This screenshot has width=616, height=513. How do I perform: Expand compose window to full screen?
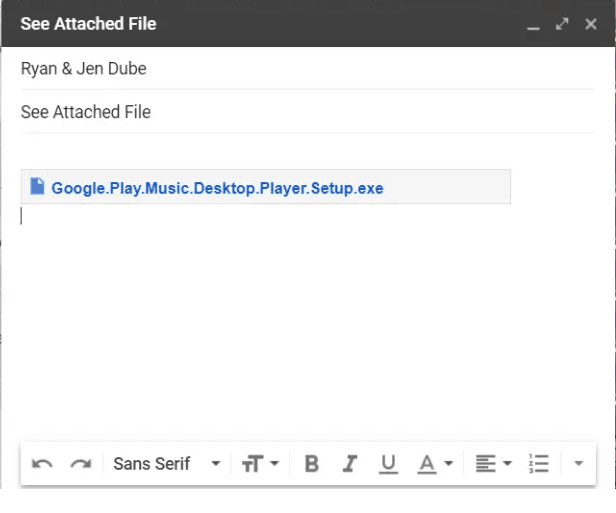[562, 23]
